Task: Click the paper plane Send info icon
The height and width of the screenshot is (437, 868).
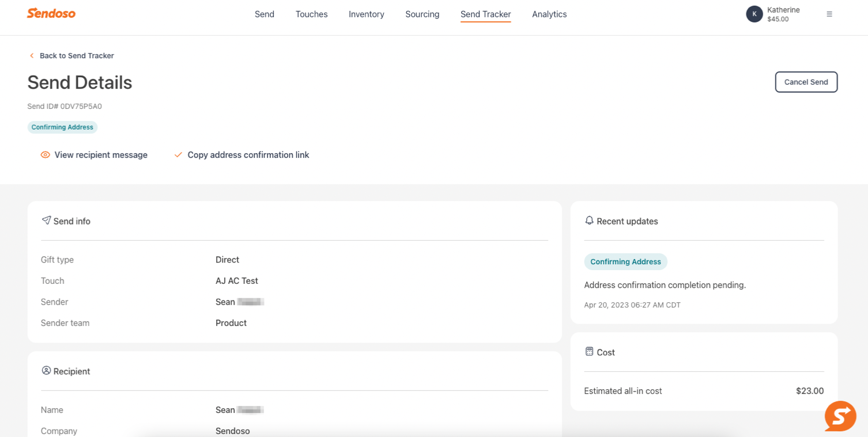Action: [46, 221]
